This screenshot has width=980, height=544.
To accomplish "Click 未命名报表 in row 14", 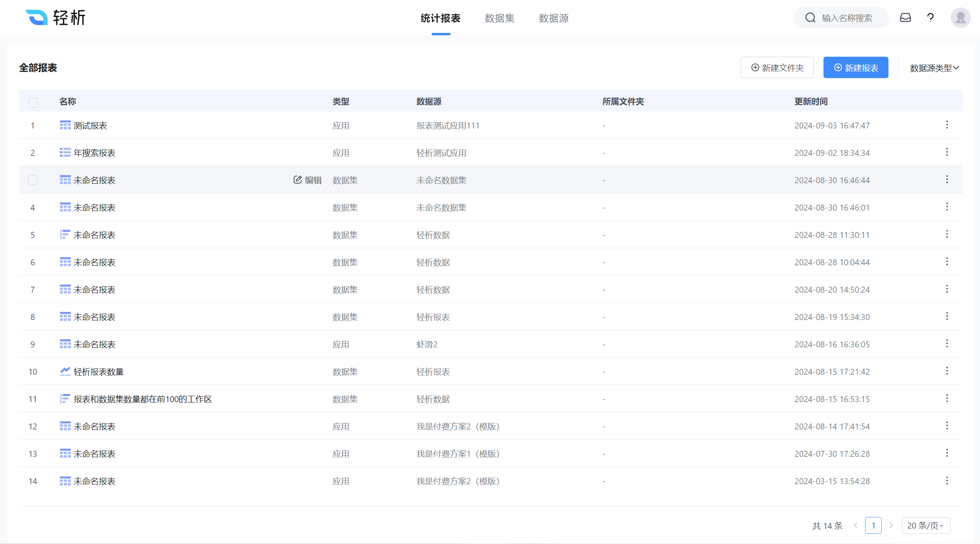I will coord(95,481).
